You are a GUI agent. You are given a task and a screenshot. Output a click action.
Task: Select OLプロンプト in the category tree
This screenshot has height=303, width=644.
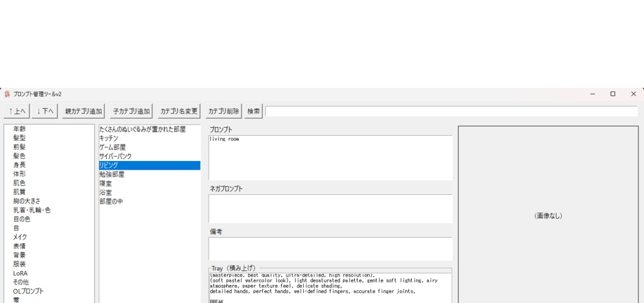pos(28,292)
